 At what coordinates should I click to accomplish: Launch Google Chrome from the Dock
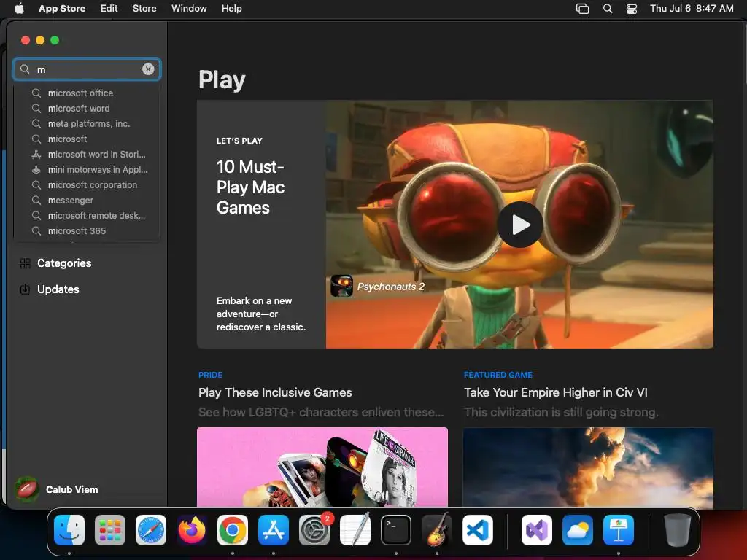pos(233,529)
